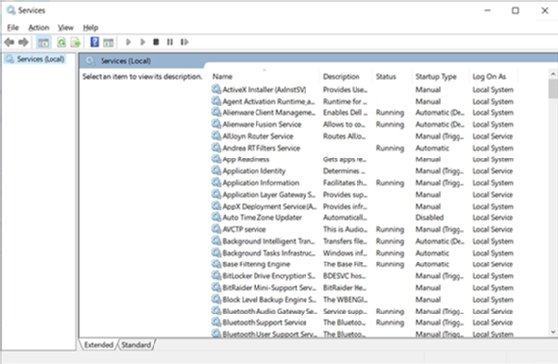
Task: Click the gear icon beside ActiveX Installer
Action: click(216, 89)
